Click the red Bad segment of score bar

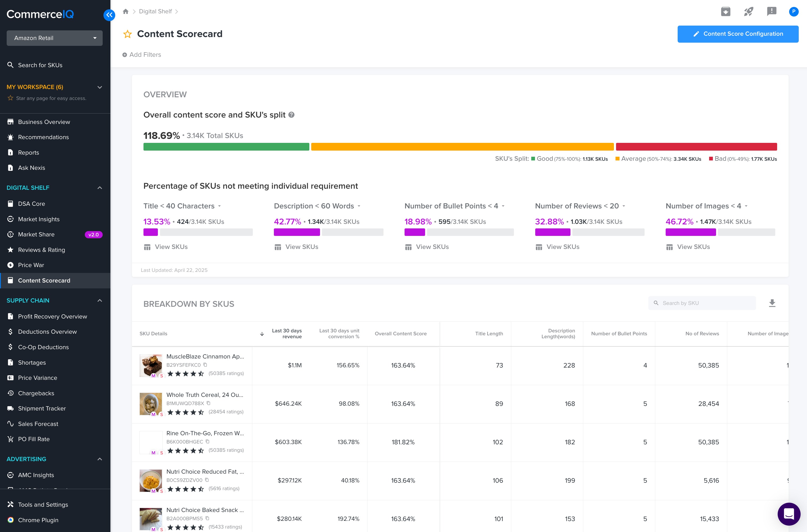point(696,147)
